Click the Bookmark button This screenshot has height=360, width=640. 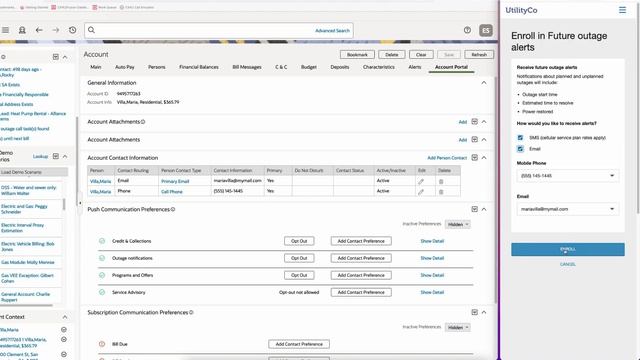coord(357,55)
